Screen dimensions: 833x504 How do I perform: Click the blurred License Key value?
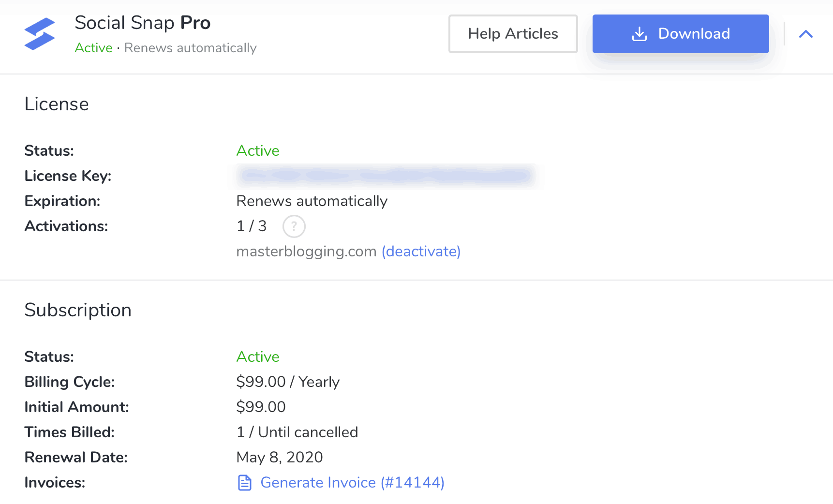[385, 176]
